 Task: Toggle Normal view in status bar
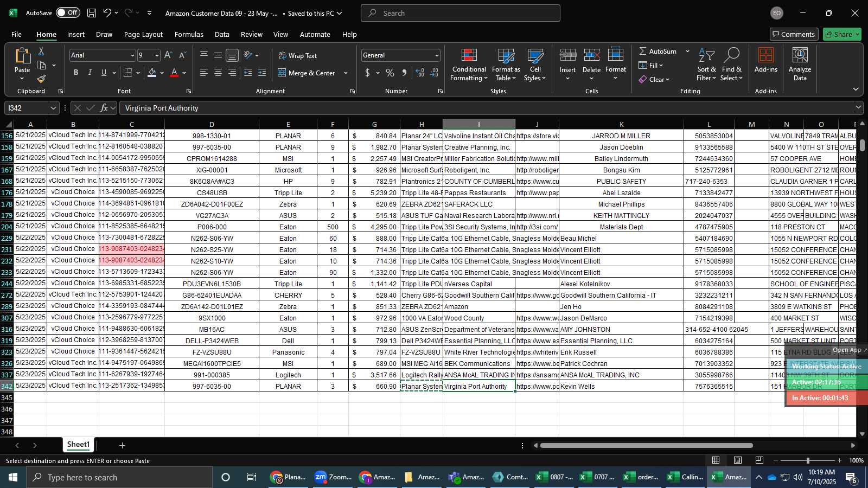(x=716, y=460)
